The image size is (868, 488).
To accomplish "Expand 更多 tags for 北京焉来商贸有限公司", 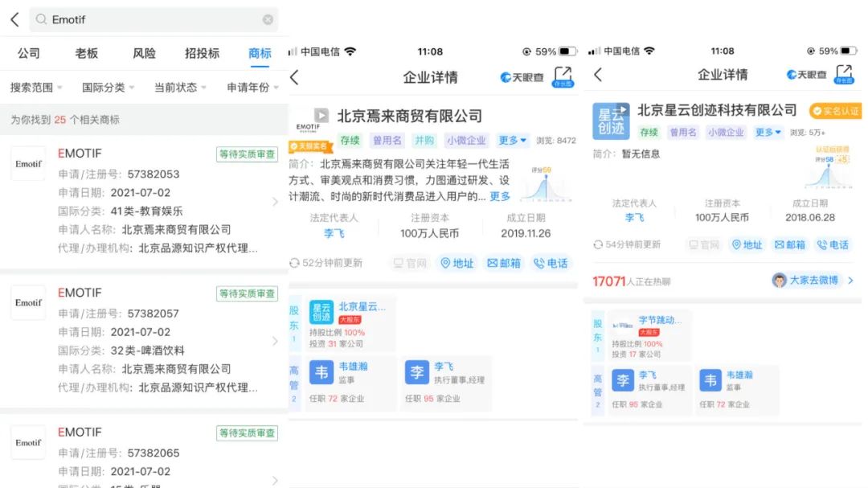I will coord(512,141).
